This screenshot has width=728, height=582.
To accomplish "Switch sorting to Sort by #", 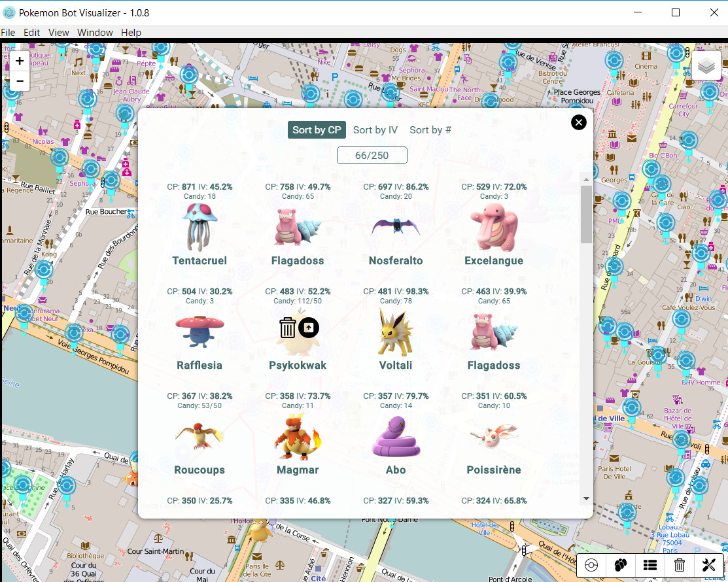I will (430, 130).
